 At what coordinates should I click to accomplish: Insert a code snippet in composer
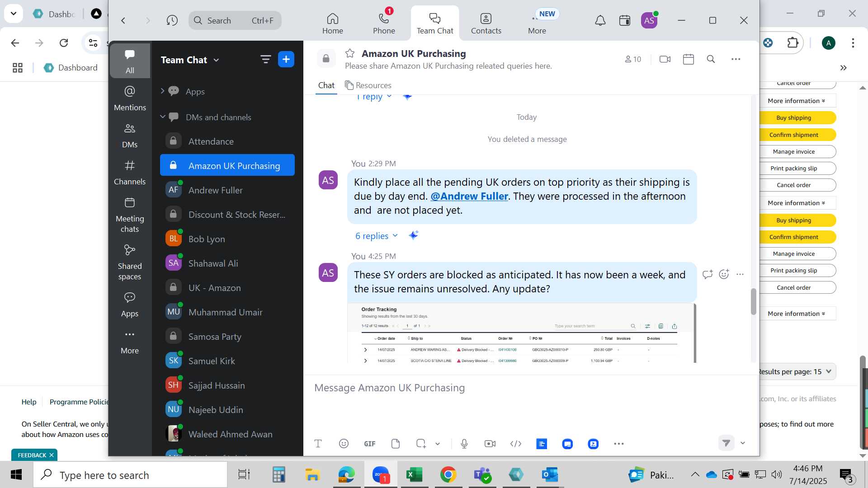[x=516, y=444]
